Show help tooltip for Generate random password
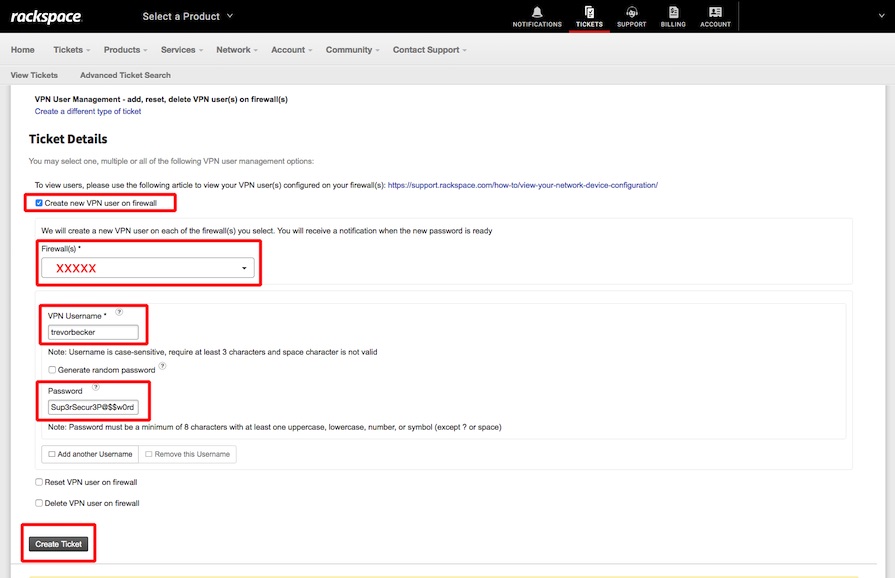This screenshot has height=578, width=895. (x=163, y=366)
